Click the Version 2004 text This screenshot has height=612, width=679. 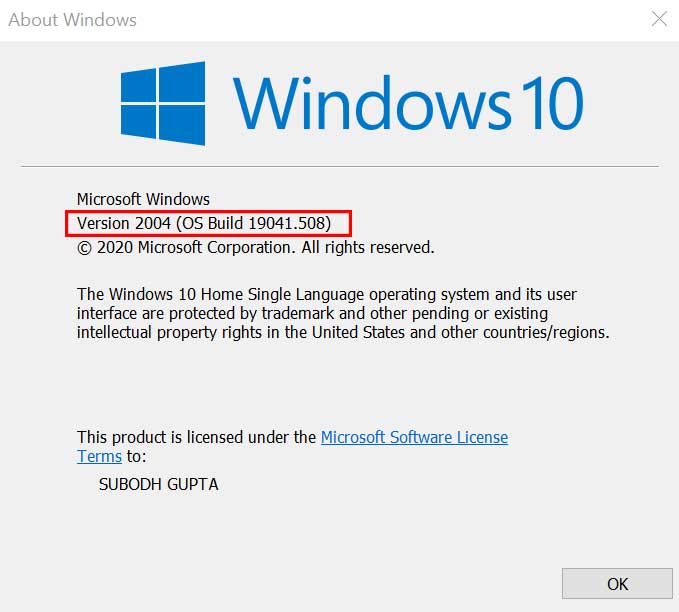[x=124, y=223]
